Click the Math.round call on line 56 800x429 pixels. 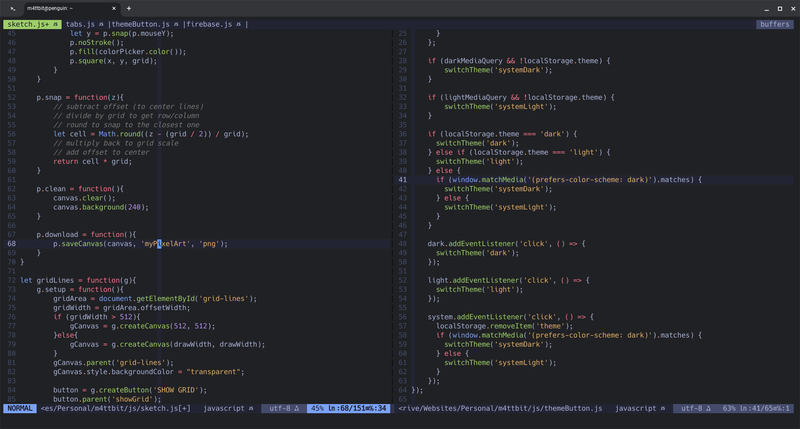pyautogui.click(x=119, y=134)
